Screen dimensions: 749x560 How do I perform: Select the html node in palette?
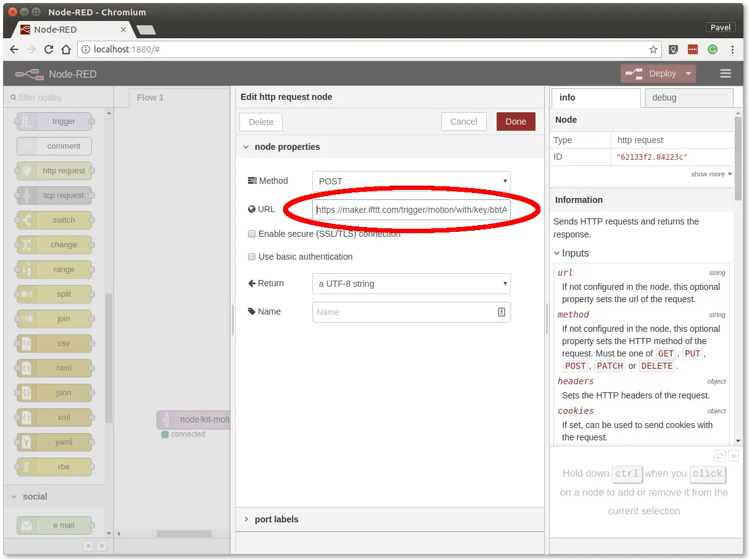pos(54,368)
